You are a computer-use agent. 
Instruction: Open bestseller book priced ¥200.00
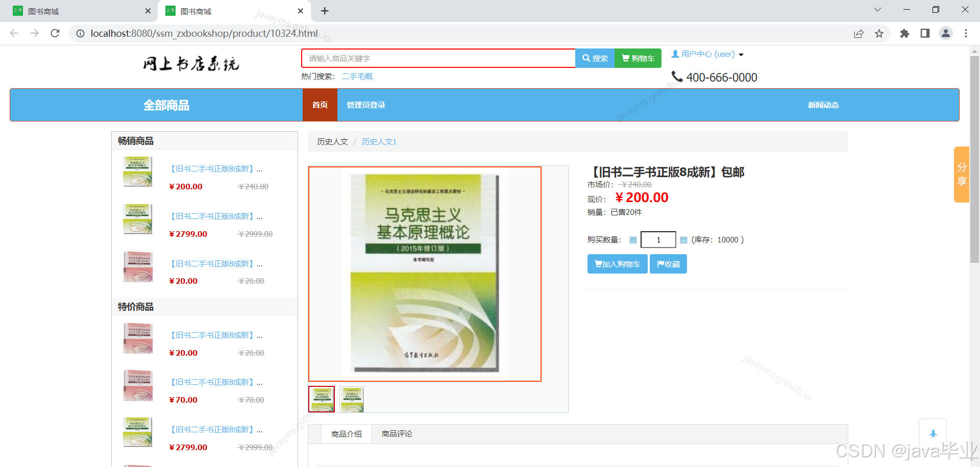[216, 169]
